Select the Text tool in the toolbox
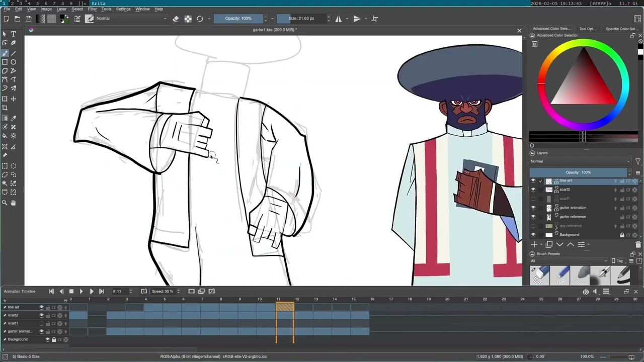Image resolution: width=644 pixels, height=362 pixels. coord(14,34)
